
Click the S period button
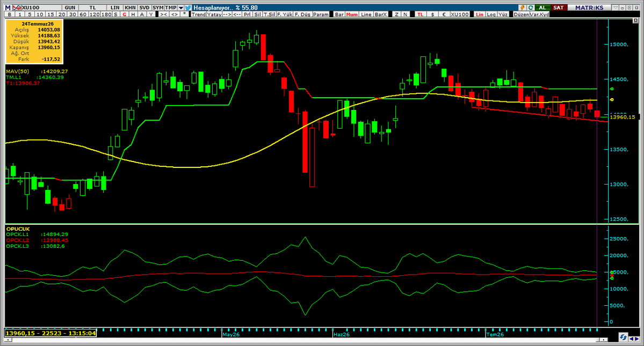click(x=116, y=14)
